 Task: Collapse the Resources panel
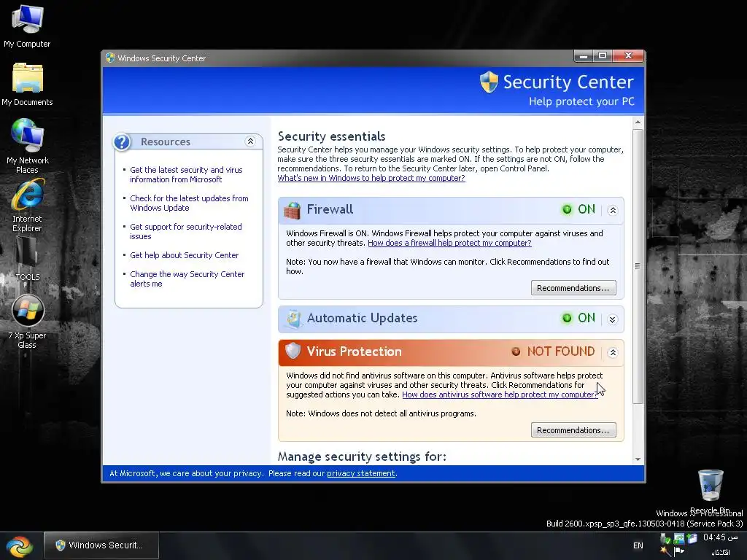coord(250,141)
